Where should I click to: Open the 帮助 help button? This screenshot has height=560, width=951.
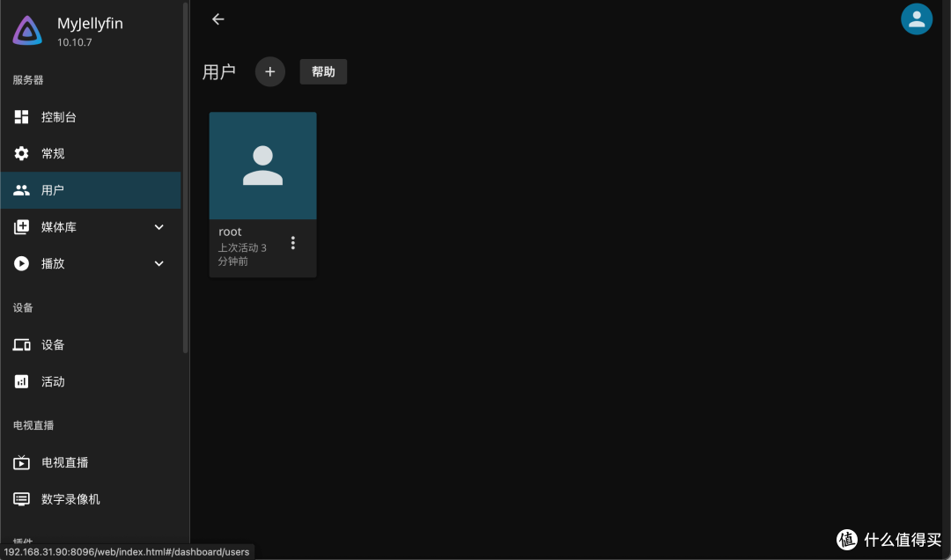click(323, 71)
